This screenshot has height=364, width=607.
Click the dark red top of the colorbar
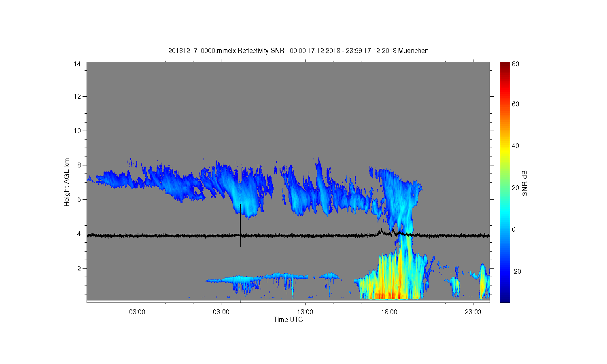(x=505, y=66)
